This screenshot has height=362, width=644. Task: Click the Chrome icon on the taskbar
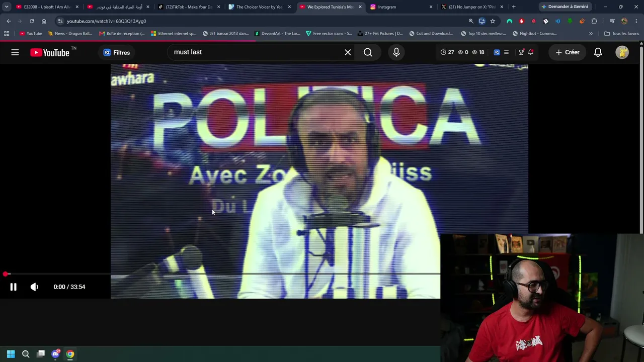(x=70, y=354)
